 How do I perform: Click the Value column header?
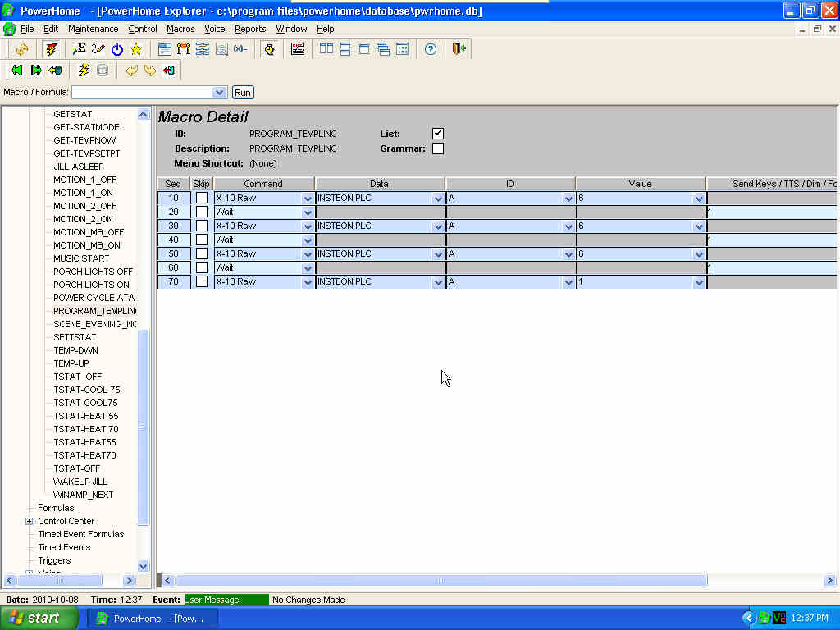pos(640,184)
